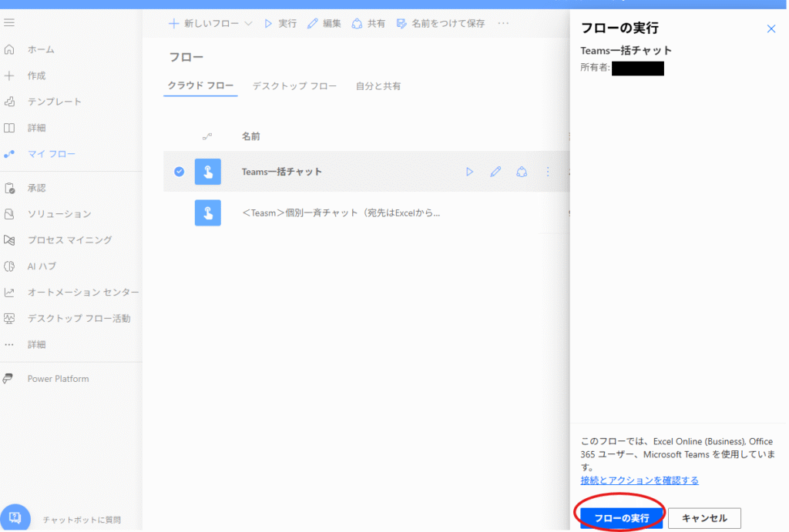Open デスクトップ フロー活動 in sidebar
Screen dimensions: 789x532
click(79, 318)
